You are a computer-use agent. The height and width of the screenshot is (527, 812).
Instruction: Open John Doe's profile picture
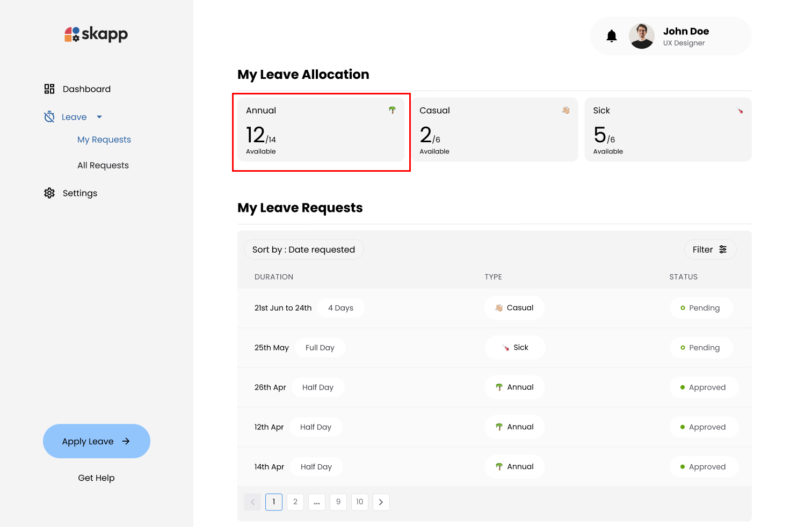641,36
